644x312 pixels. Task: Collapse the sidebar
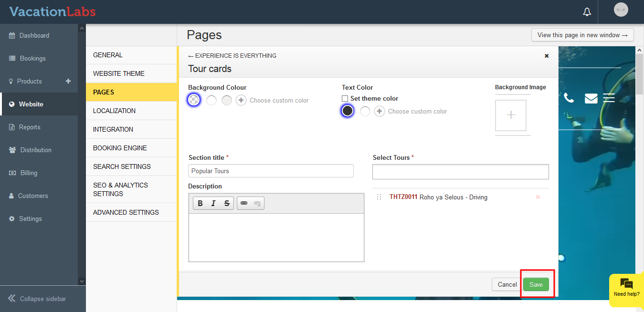[37, 299]
